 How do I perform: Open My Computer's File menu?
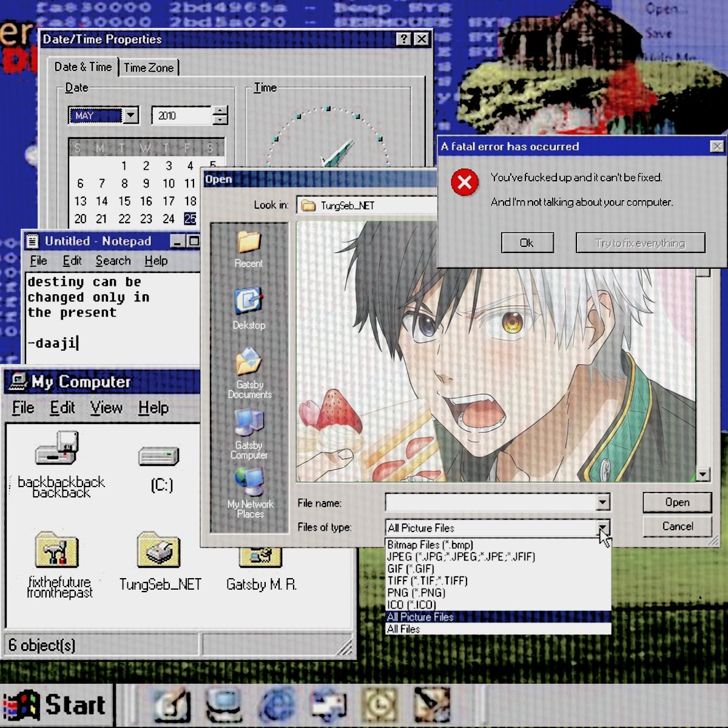[23, 408]
